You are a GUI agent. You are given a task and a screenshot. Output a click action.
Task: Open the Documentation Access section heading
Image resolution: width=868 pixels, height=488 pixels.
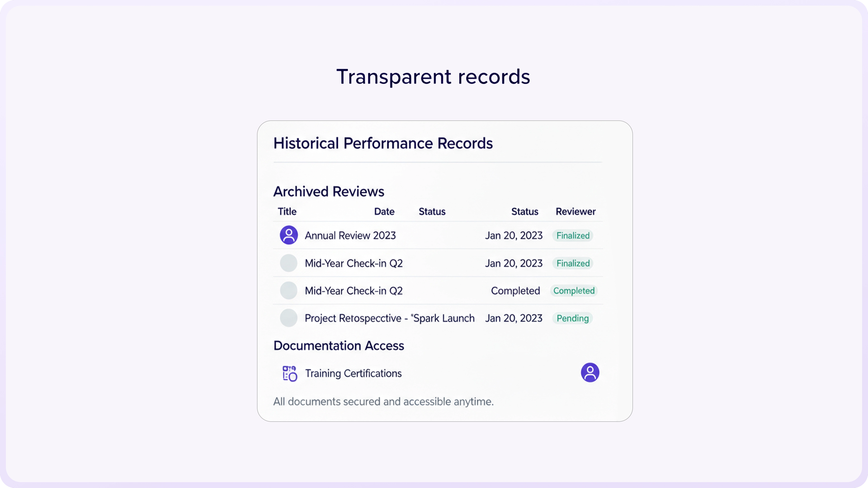(x=338, y=345)
